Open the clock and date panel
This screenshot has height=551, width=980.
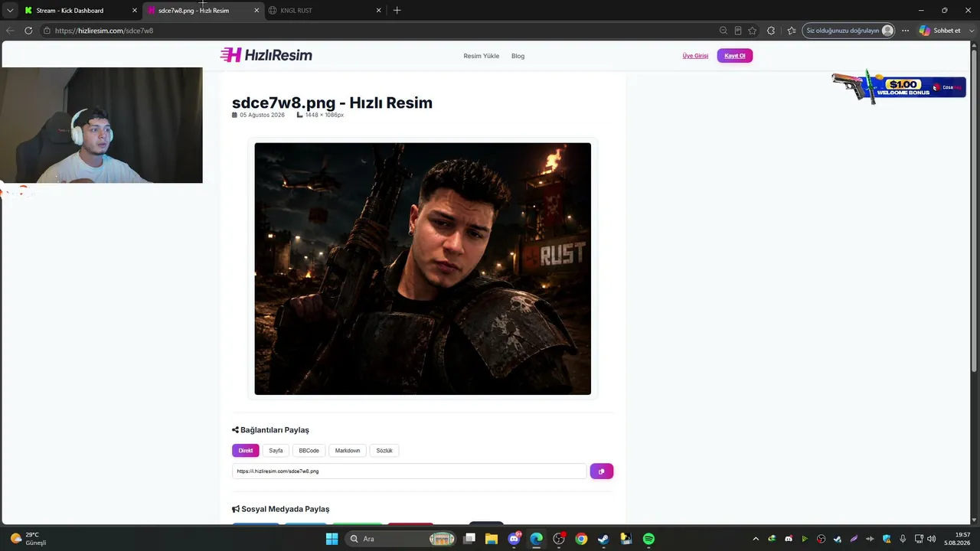[957, 539]
